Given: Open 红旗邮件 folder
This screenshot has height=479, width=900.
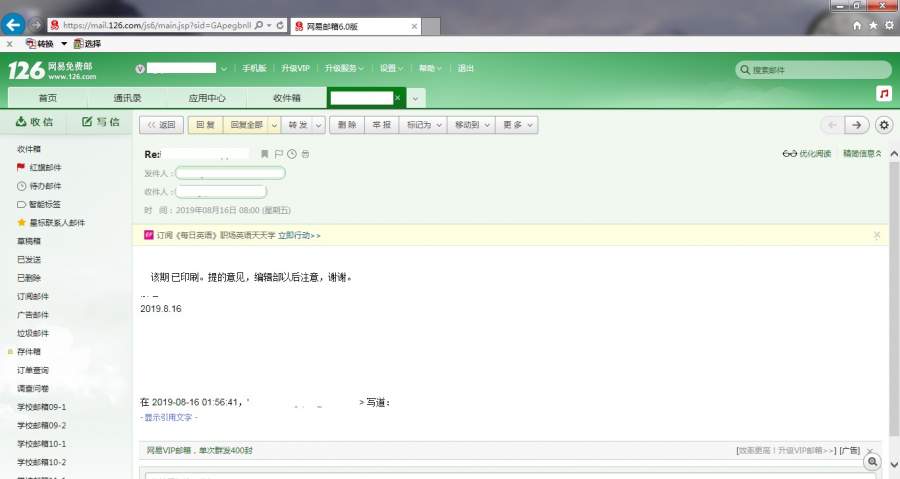Looking at the screenshot, I should point(45,168).
